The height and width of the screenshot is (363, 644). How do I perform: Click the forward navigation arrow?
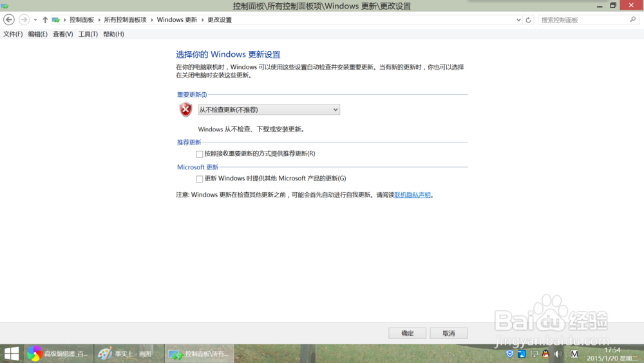click(24, 20)
